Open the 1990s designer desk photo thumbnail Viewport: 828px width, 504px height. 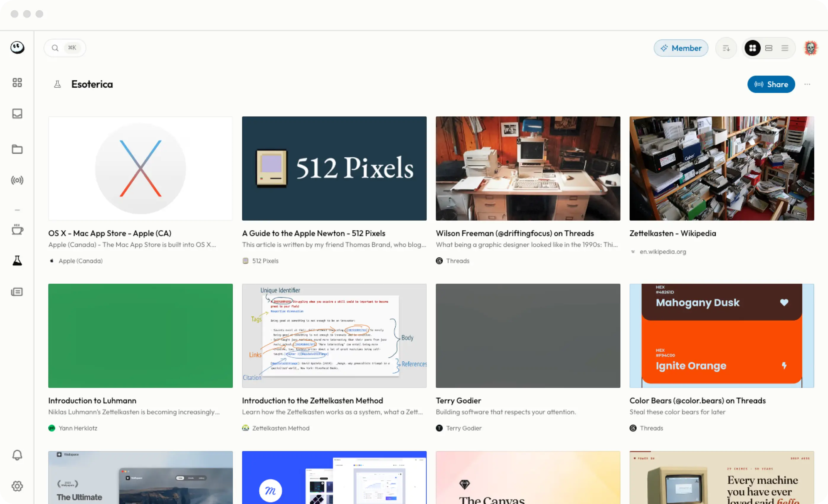tap(528, 168)
